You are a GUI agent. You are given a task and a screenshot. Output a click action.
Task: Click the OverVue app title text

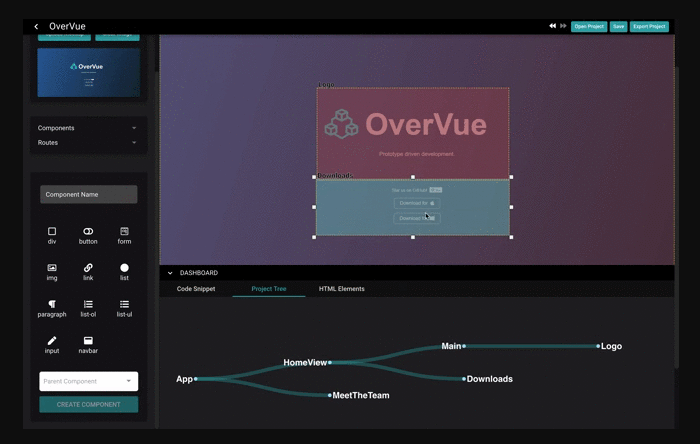67,26
